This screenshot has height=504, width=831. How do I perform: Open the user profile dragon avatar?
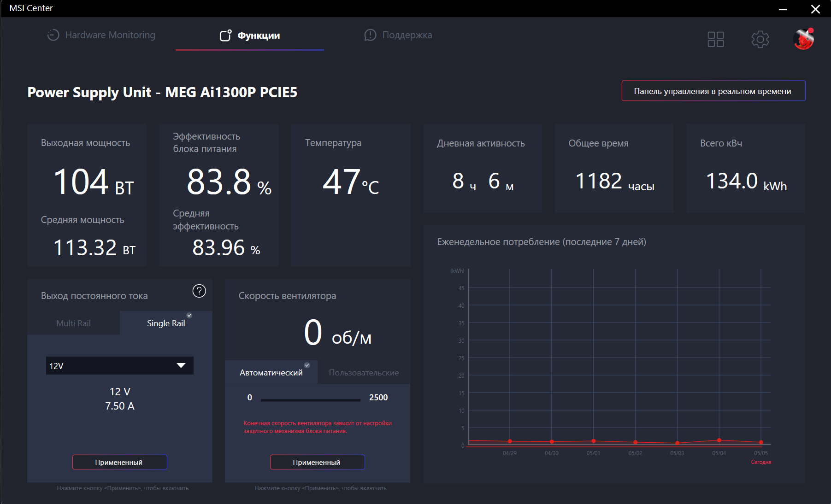point(804,39)
